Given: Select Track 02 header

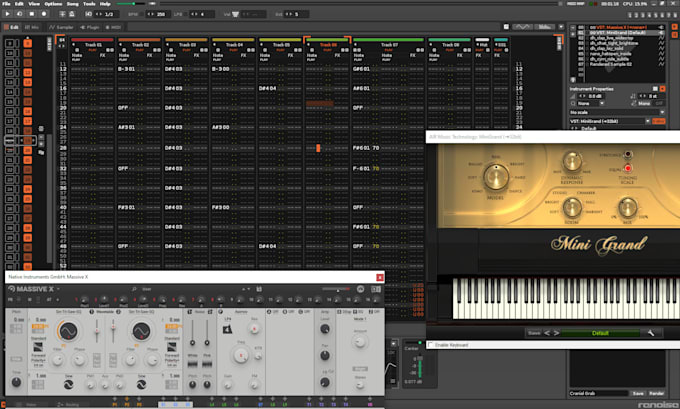Looking at the screenshot, I should pos(140,45).
